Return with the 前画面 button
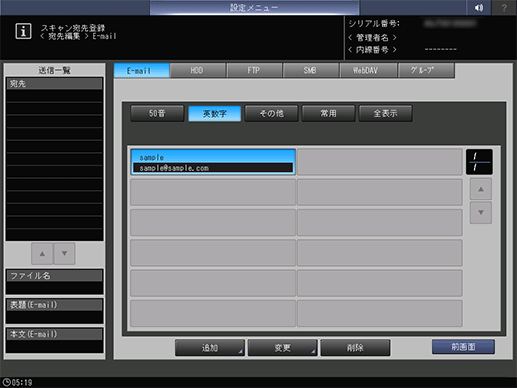The height and width of the screenshot is (388, 517). tap(463, 347)
